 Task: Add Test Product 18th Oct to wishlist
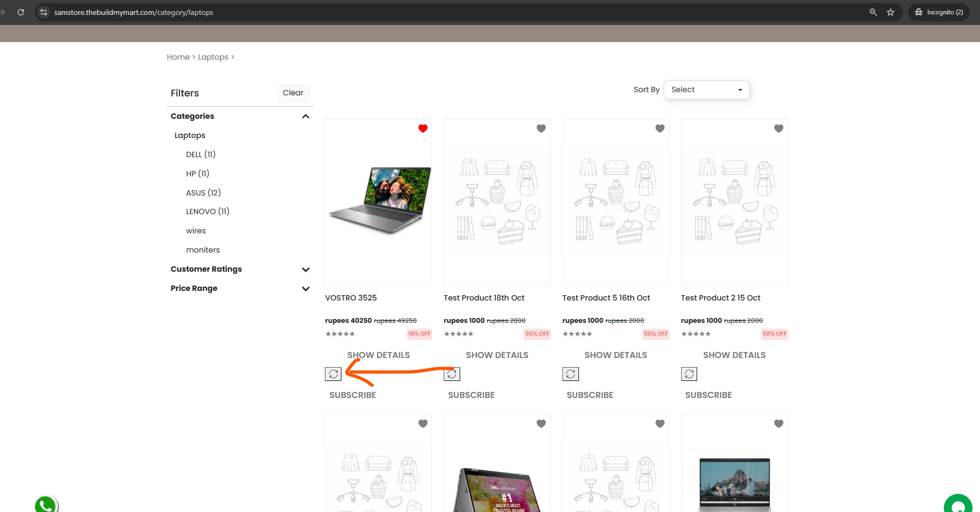pos(541,128)
